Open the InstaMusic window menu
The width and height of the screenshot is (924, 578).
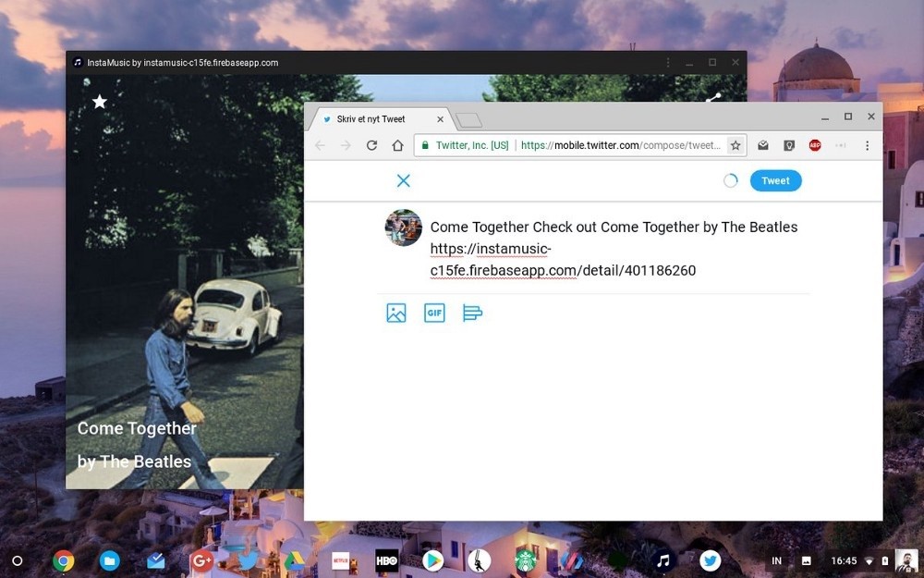[x=668, y=63]
